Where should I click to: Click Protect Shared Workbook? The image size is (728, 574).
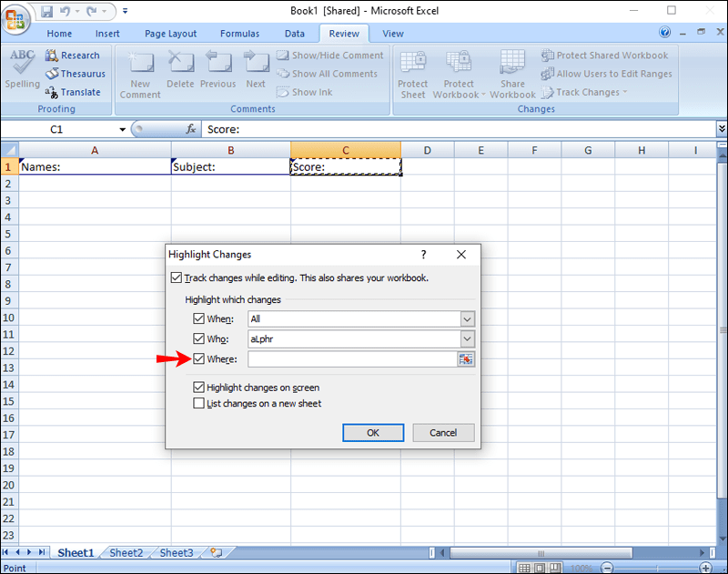[604, 55]
